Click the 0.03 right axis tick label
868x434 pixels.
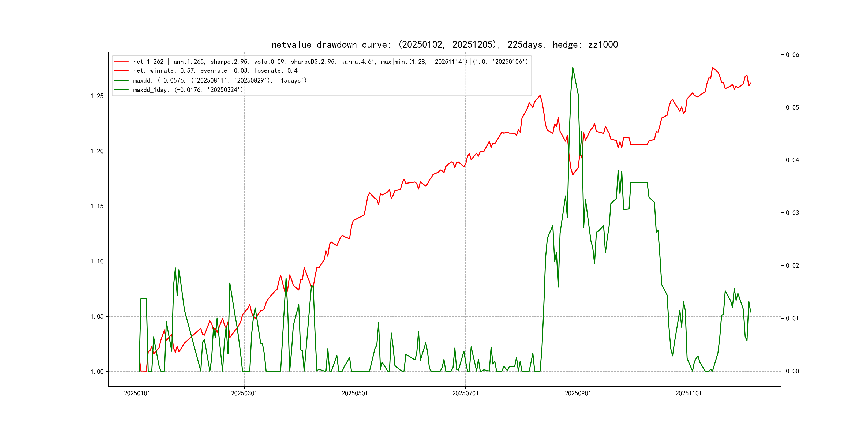[792, 213]
